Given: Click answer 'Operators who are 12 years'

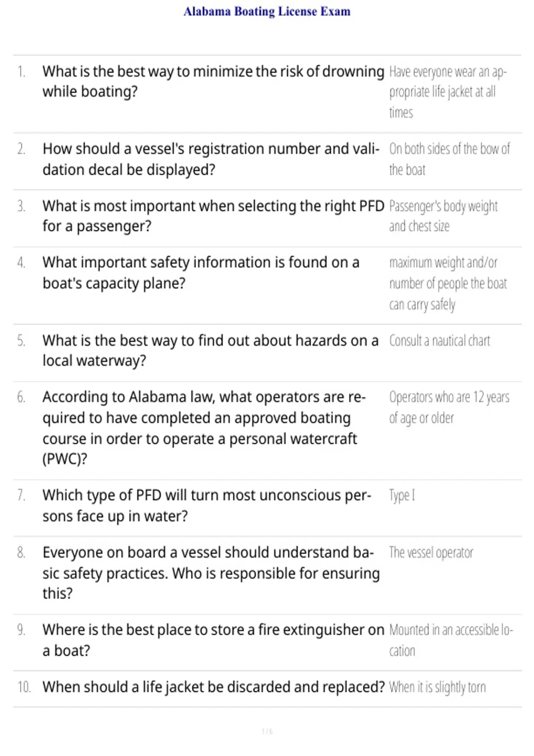Looking at the screenshot, I should point(449,407).
